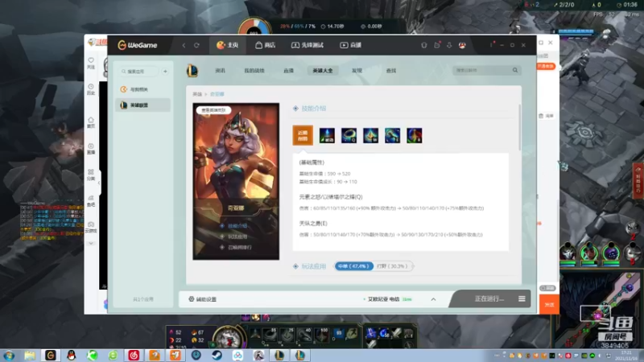
Task: Select the E skill icon
Action: (392, 135)
